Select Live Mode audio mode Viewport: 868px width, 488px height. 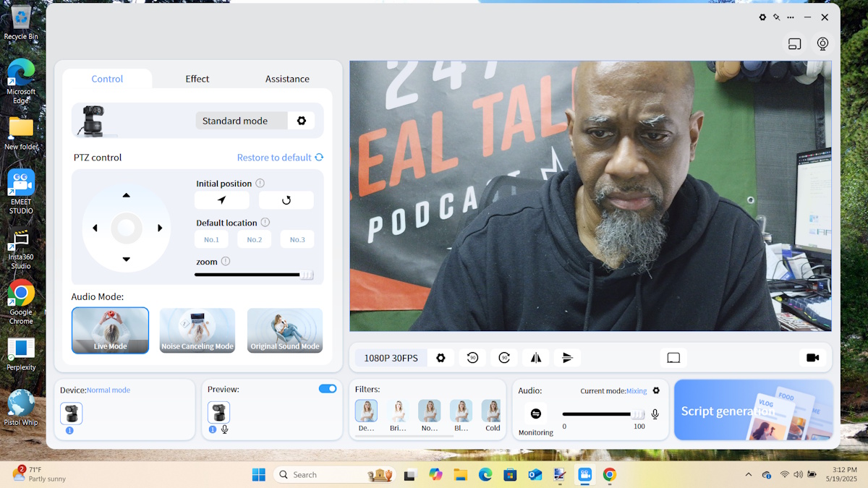tap(110, 330)
